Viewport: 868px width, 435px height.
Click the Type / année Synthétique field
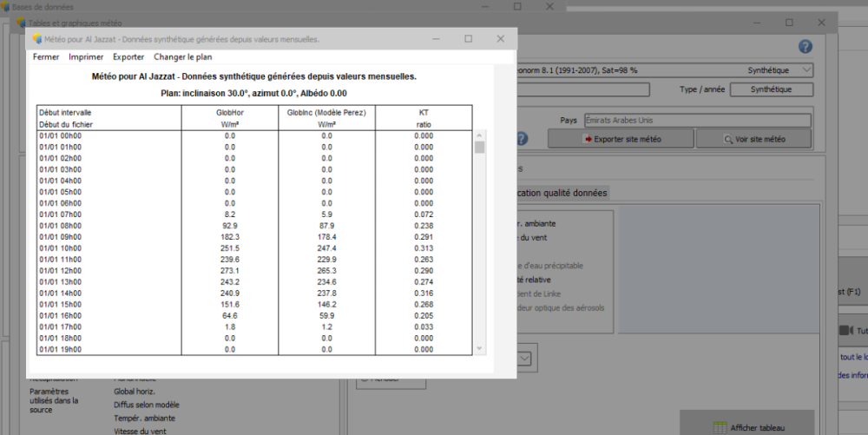771,89
